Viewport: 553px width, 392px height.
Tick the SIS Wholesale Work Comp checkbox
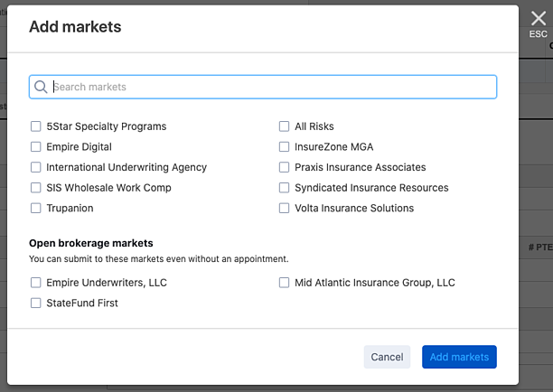36,188
